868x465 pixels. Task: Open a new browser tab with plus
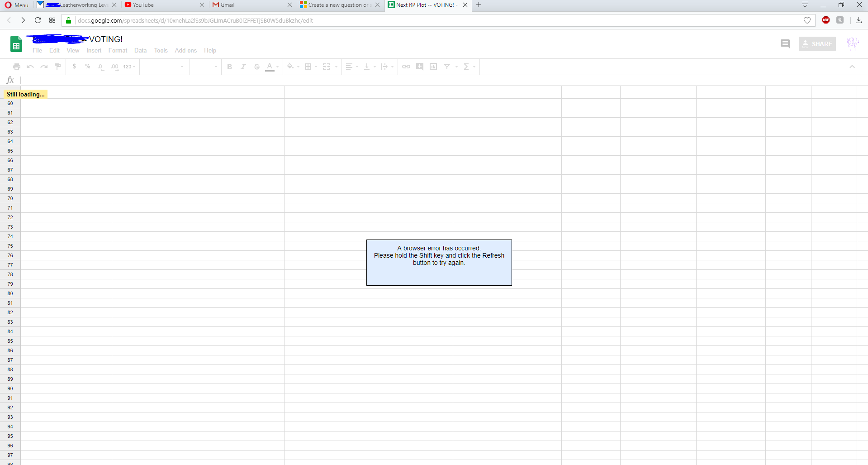(x=479, y=5)
